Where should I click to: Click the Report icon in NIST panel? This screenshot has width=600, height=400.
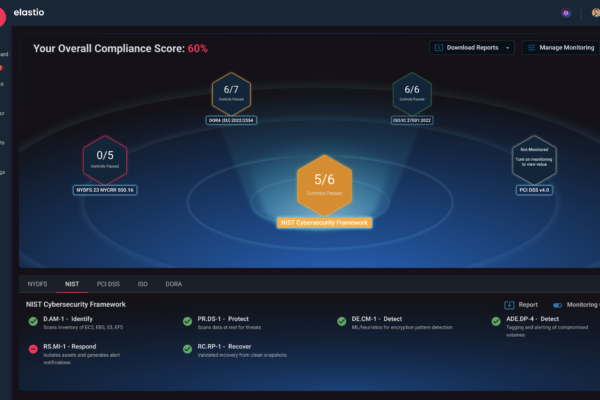pyautogui.click(x=509, y=304)
